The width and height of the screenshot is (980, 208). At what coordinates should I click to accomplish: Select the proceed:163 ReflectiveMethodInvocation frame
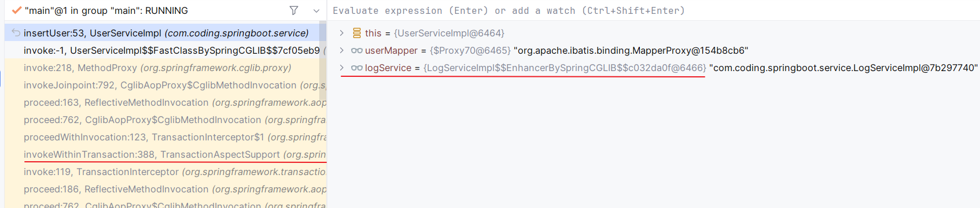(165, 102)
